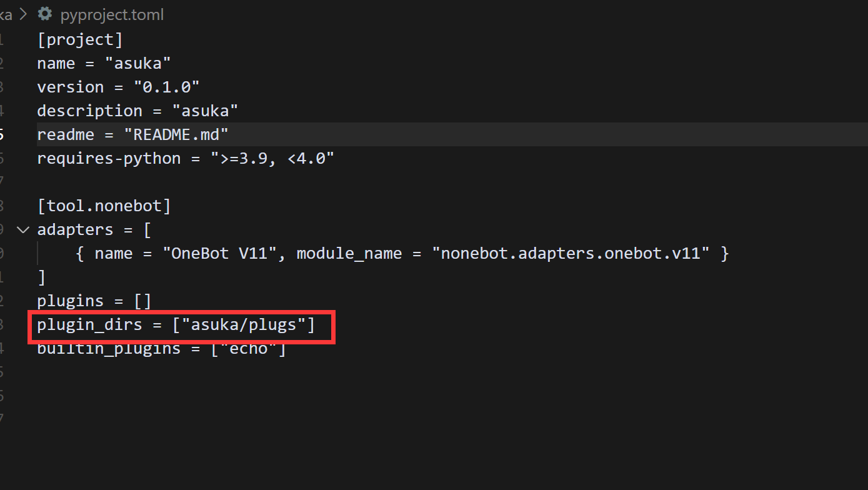Screen dimensions: 868x490
Task: Click the "nonebot.adapters.onebot.v11" module string
Action: pyautogui.click(x=571, y=253)
